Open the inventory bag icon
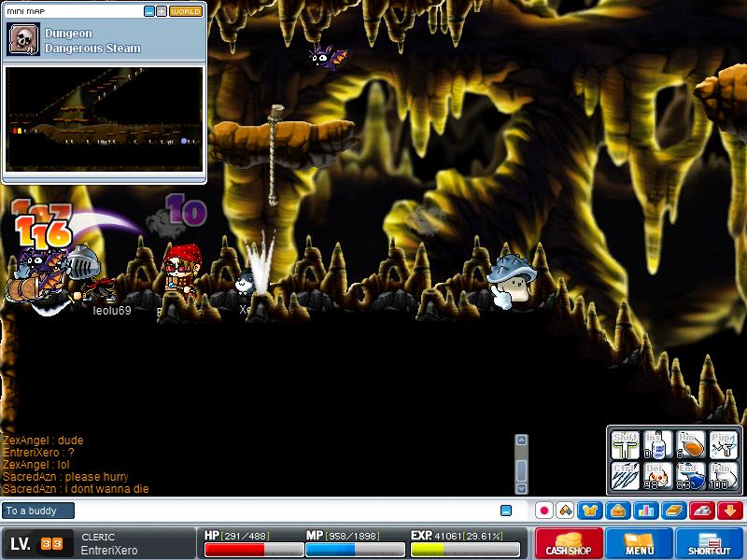747x560 pixels. click(x=618, y=511)
